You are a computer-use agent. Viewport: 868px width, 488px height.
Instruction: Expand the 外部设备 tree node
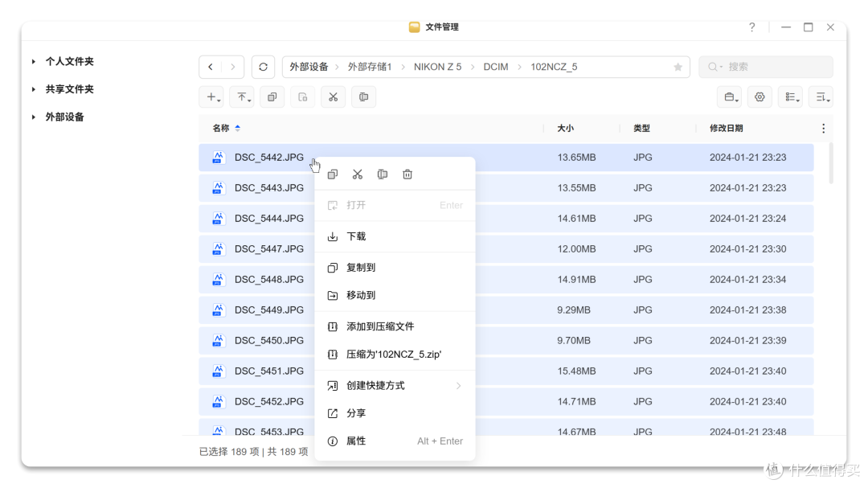tap(34, 117)
